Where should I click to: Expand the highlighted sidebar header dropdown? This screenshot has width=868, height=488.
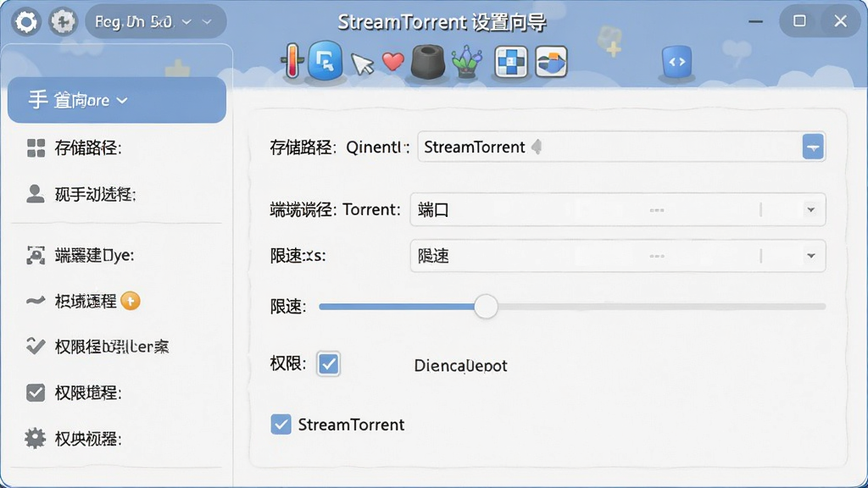pyautogui.click(x=117, y=100)
